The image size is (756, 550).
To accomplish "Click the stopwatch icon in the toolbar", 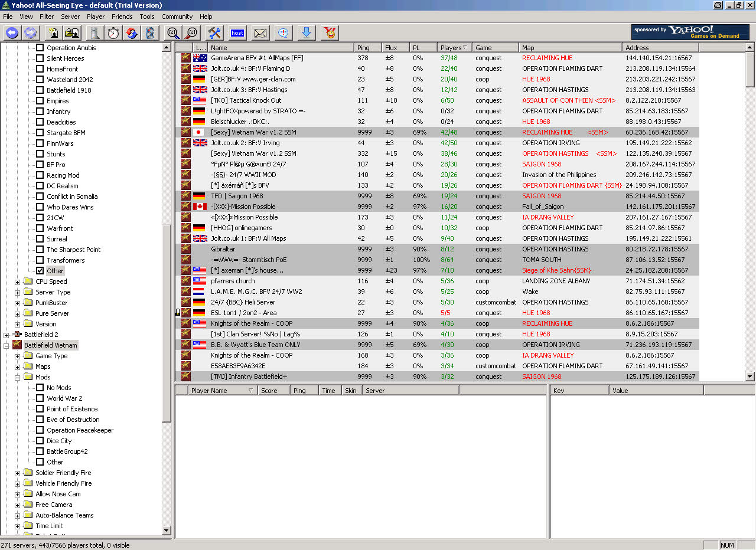I will click(113, 33).
